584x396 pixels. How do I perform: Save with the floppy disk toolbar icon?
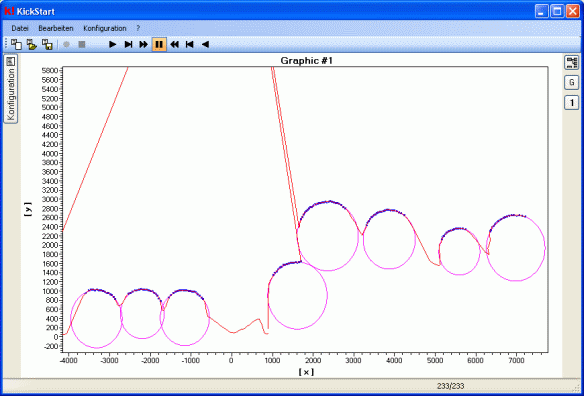click(47, 44)
